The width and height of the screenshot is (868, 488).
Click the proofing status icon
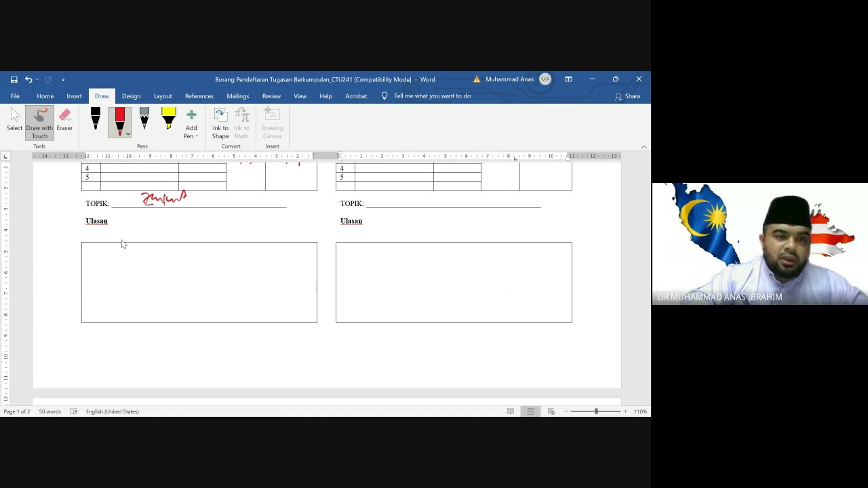[x=73, y=411]
